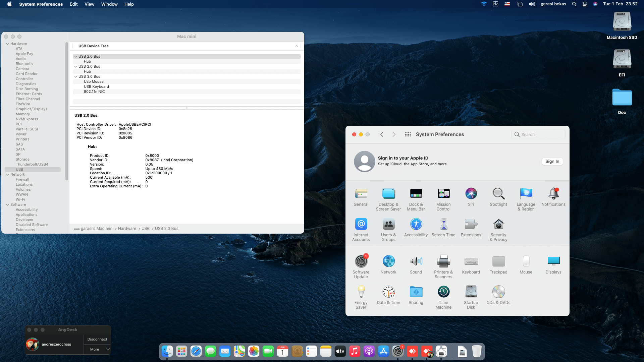Select Bluetooth in the Hardware sidebar
This screenshot has width=644, height=362.
[x=24, y=64]
